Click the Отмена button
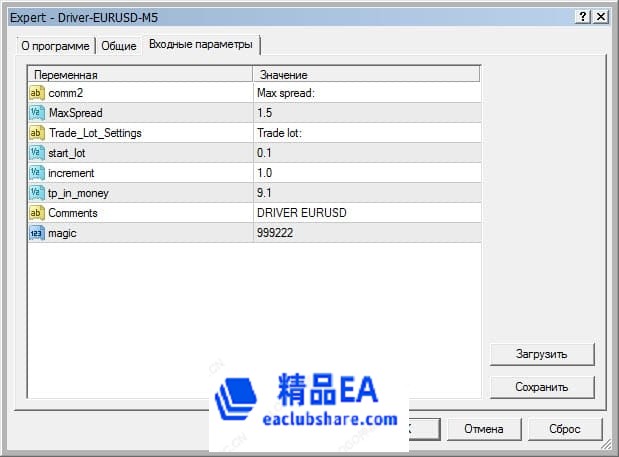The image size is (619, 457). pyautogui.click(x=482, y=428)
